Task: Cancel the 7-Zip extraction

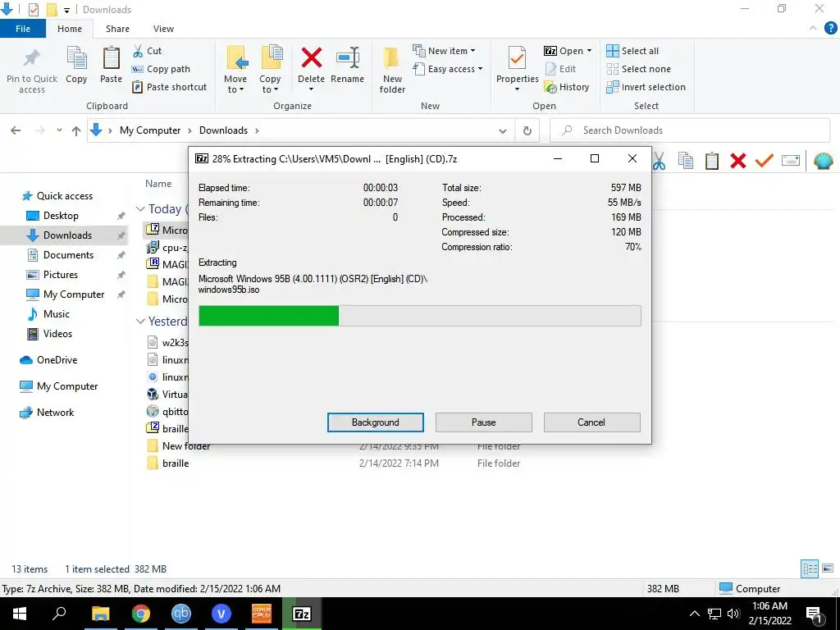Action: point(591,422)
